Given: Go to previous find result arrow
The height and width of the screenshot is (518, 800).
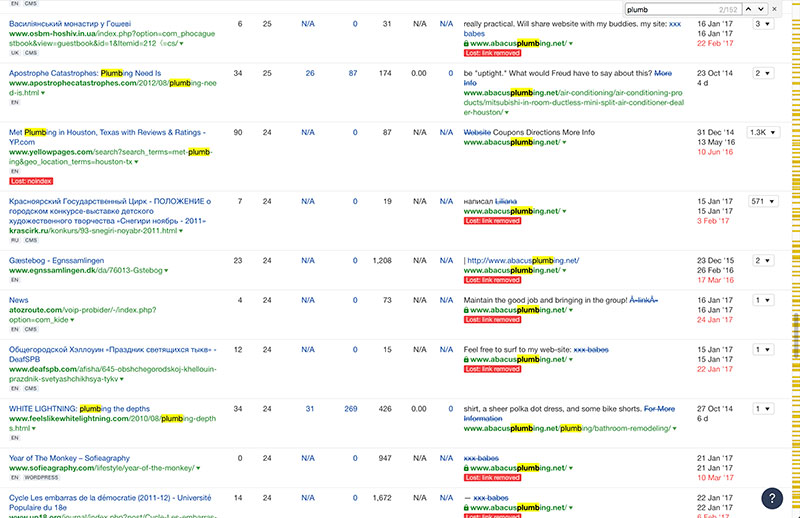Looking at the screenshot, I should (x=748, y=9).
